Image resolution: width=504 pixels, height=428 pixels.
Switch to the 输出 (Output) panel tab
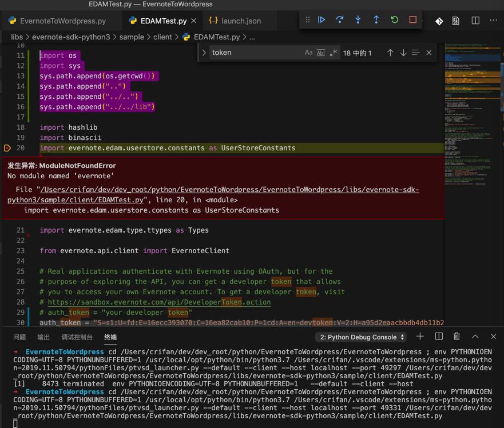tap(43, 337)
